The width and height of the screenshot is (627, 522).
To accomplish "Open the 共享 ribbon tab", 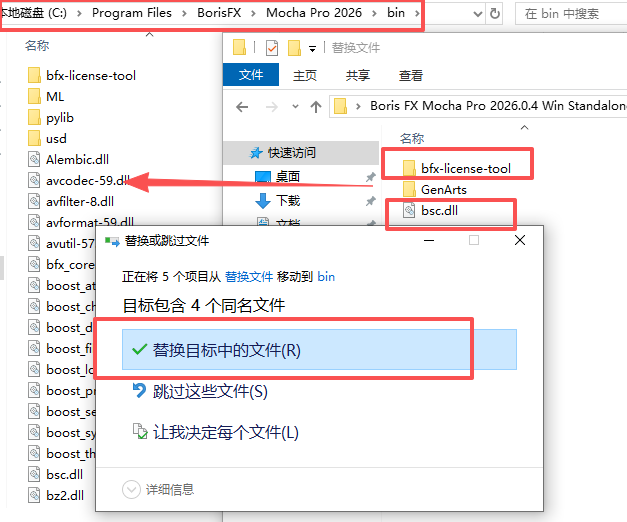I will [x=357, y=75].
